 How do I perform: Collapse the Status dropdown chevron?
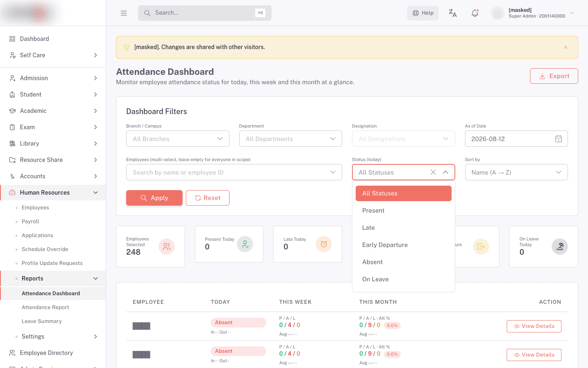445,173
